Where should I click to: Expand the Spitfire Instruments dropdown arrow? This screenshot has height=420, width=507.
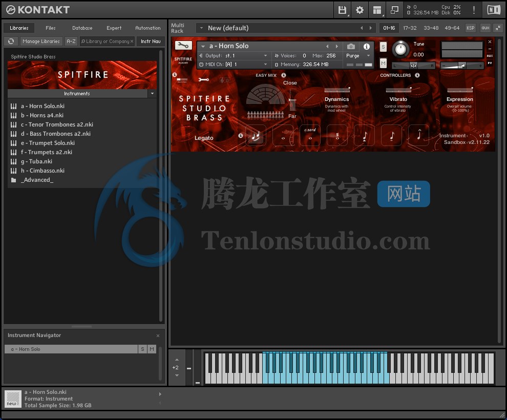click(152, 94)
